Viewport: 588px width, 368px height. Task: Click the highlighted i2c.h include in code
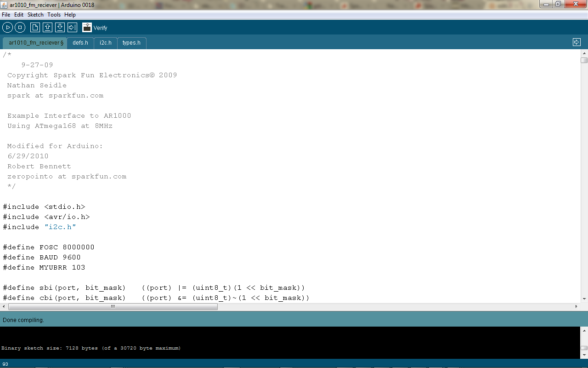click(x=60, y=227)
